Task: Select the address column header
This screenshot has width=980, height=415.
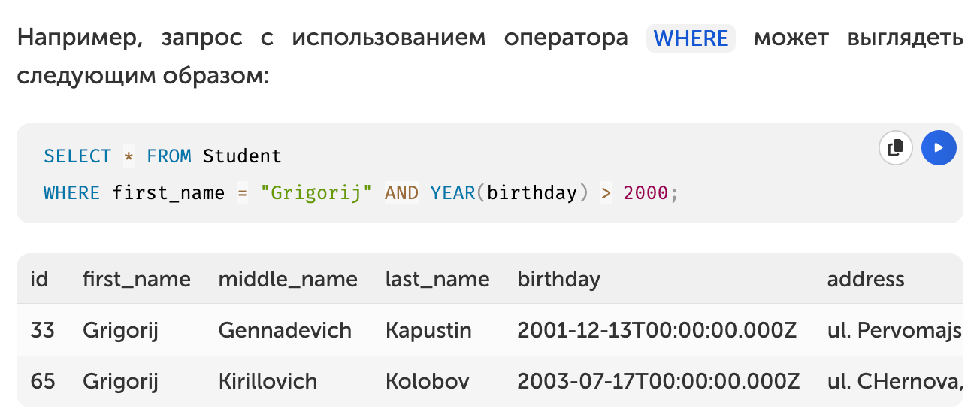Action: pos(866,280)
